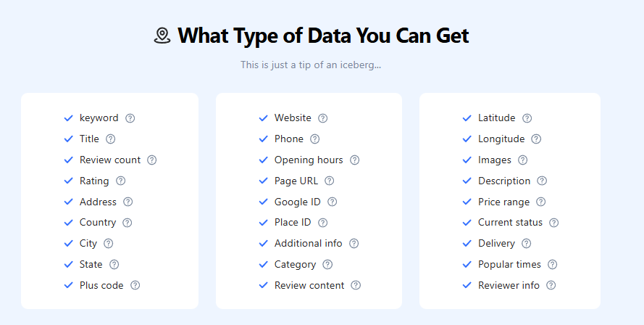Viewport: 644px width, 325px height.
Task: Click the checkmark next to Rating
Action: click(69, 181)
